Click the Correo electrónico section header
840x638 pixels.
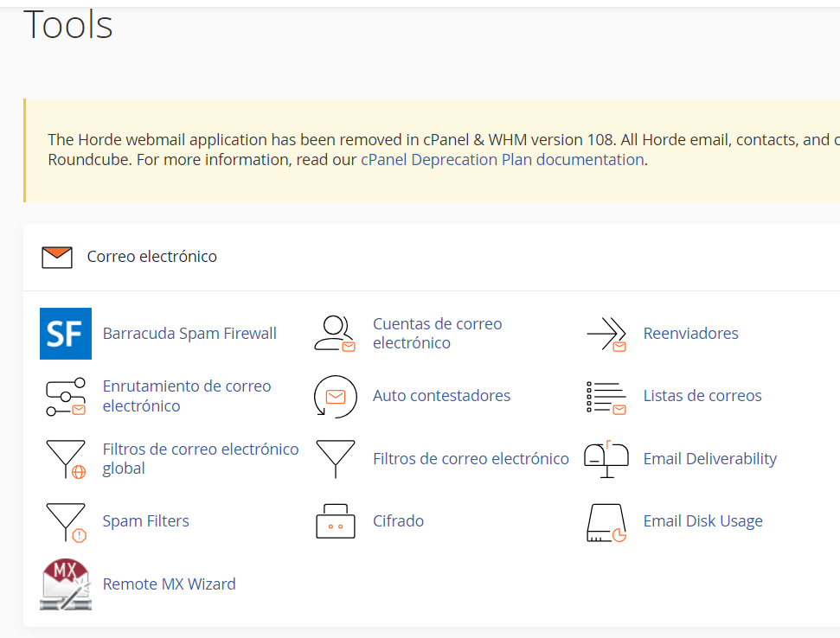coord(151,257)
